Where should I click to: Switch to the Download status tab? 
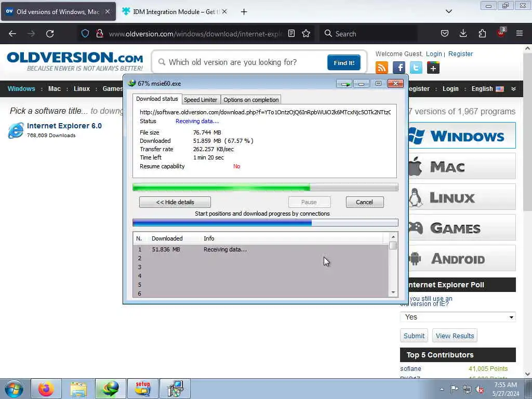(x=157, y=99)
